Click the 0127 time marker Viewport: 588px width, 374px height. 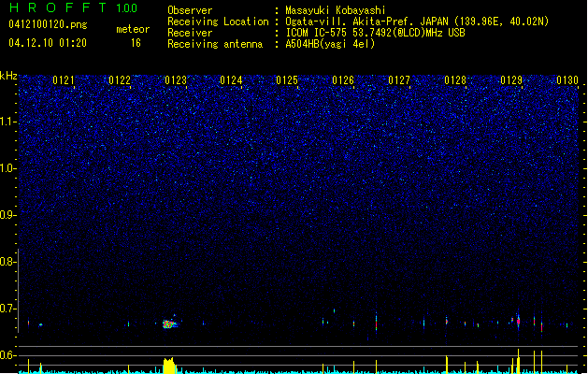click(x=399, y=80)
